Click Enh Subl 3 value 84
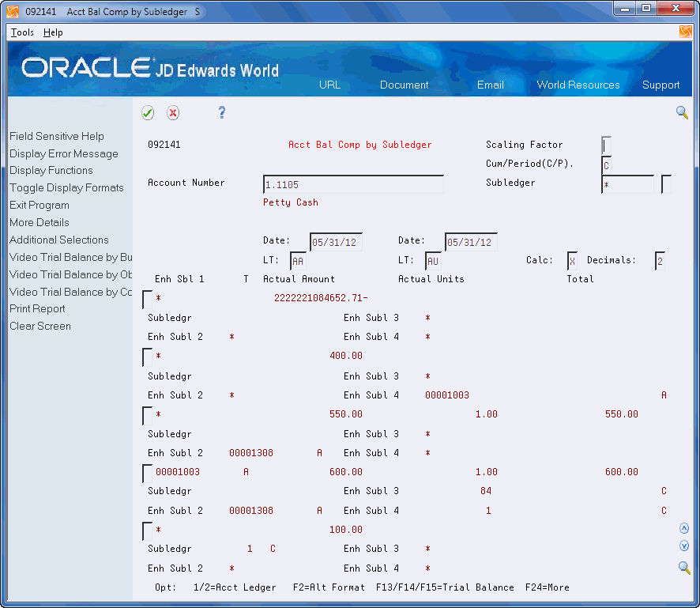 [x=486, y=491]
